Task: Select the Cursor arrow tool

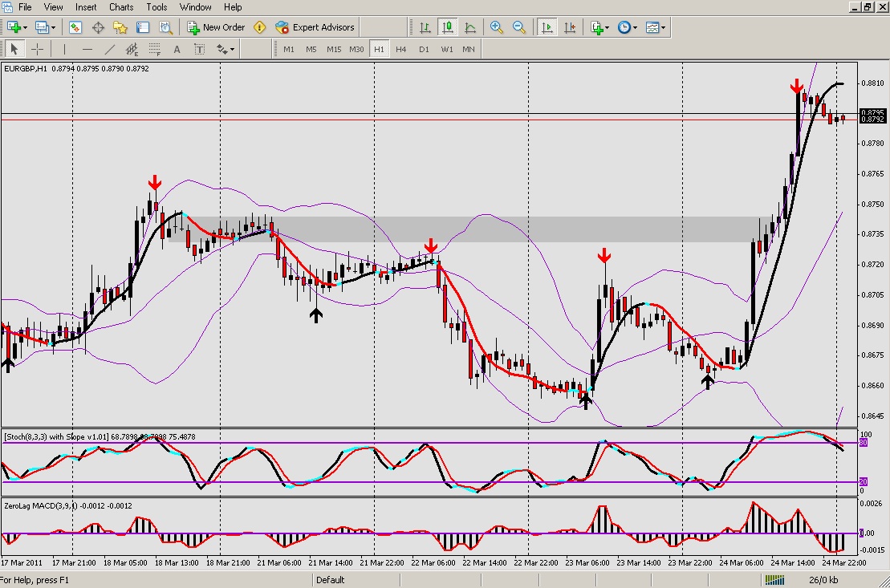Action: point(14,50)
